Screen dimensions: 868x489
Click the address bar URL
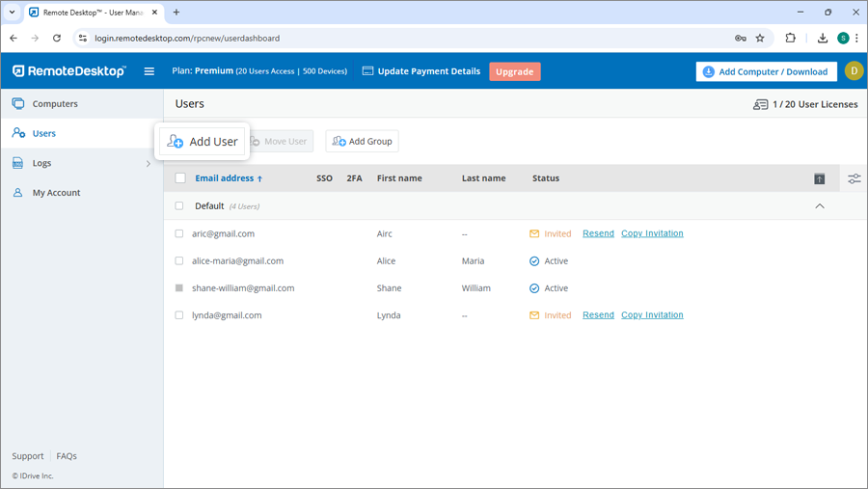point(187,39)
